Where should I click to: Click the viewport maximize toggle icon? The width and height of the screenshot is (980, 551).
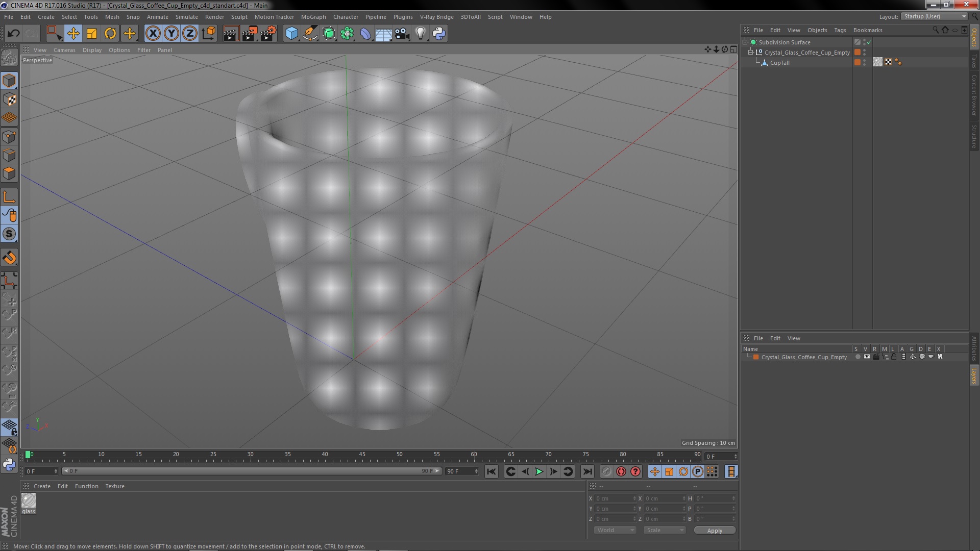point(733,49)
